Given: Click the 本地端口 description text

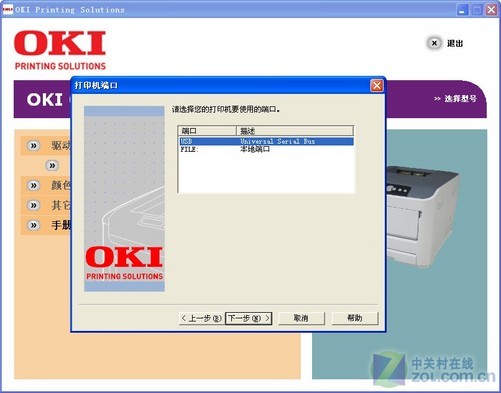Looking at the screenshot, I should [x=255, y=149].
